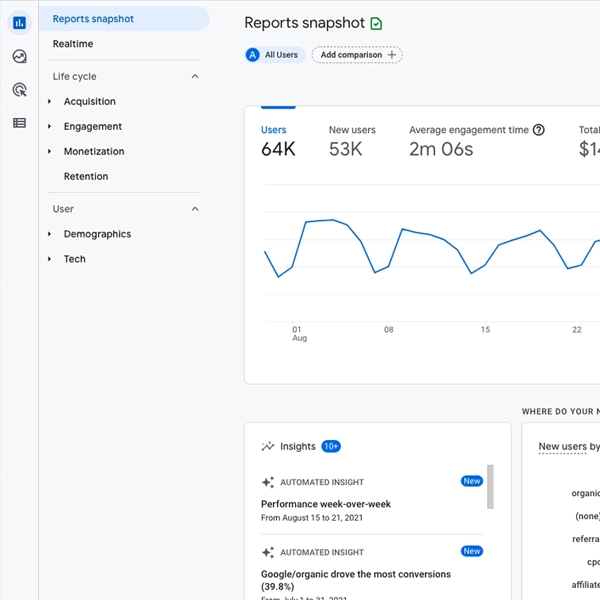Image resolution: width=600 pixels, height=600 pixels.
Task: Click help icon next to Average engagement time
Action: pyautogui.click(x=539, y=130)
